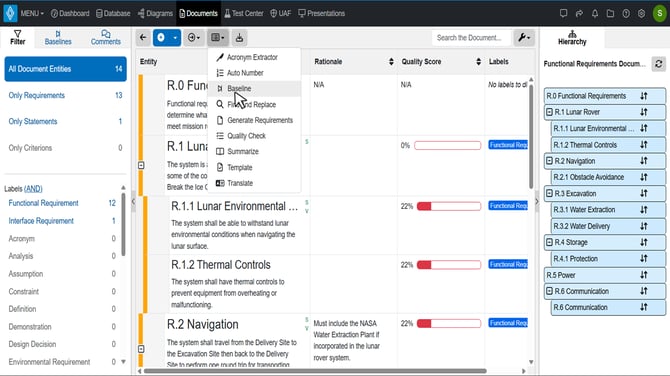670x376 pixels.
Task: Switch to the Filter tab
Action: pos(18,38)
